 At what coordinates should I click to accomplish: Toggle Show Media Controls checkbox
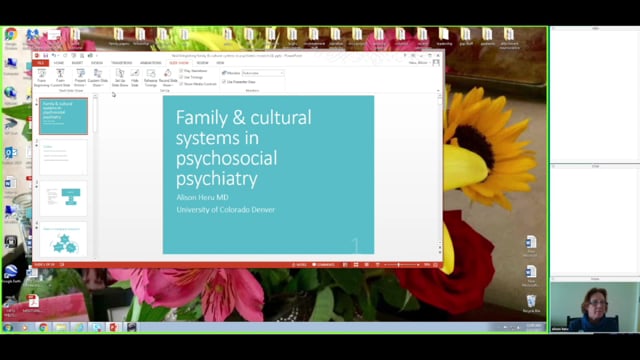[198, 84]
